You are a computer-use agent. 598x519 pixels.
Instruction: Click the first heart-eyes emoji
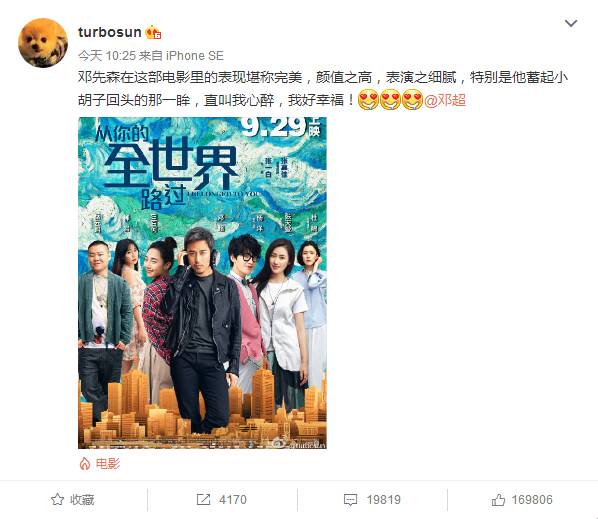click(368, 100)
